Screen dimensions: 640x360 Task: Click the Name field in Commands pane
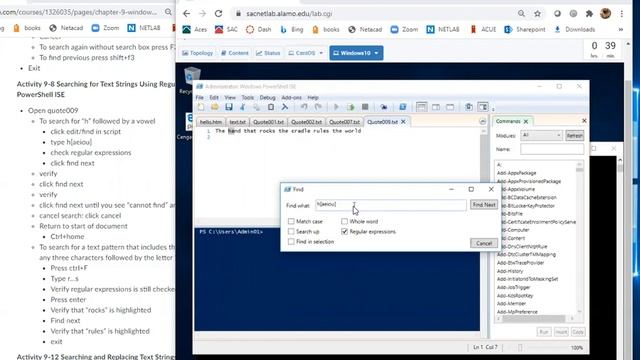552,149
